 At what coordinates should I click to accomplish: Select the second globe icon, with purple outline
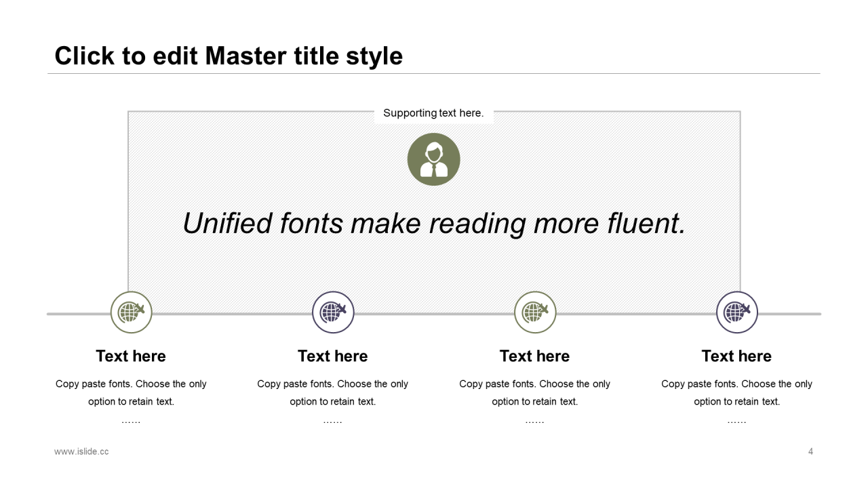click(x=333, y=312)
